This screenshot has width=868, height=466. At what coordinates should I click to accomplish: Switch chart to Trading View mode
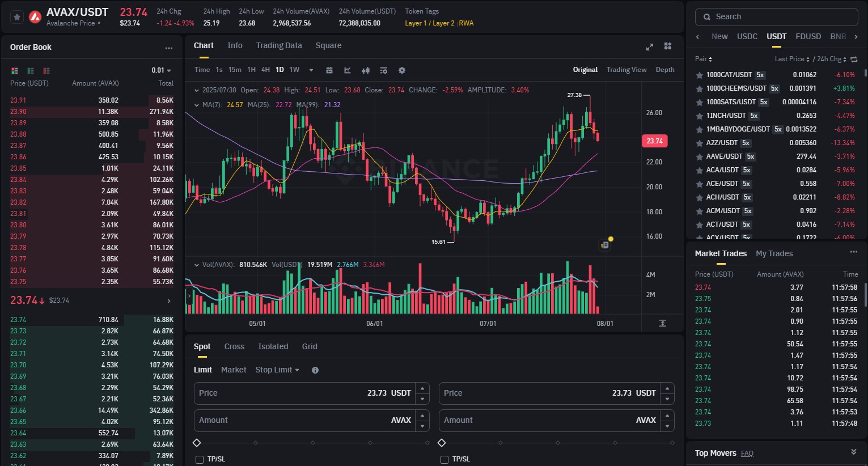(626, 70)
